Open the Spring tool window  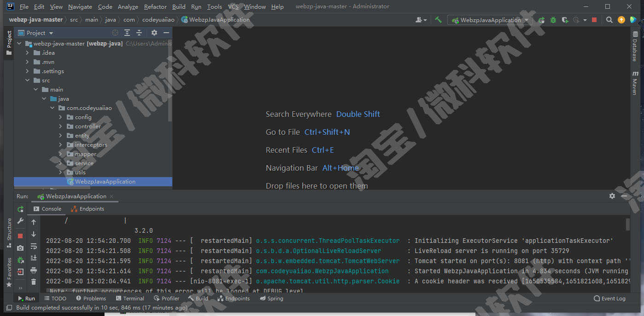(x=271, y=299)
